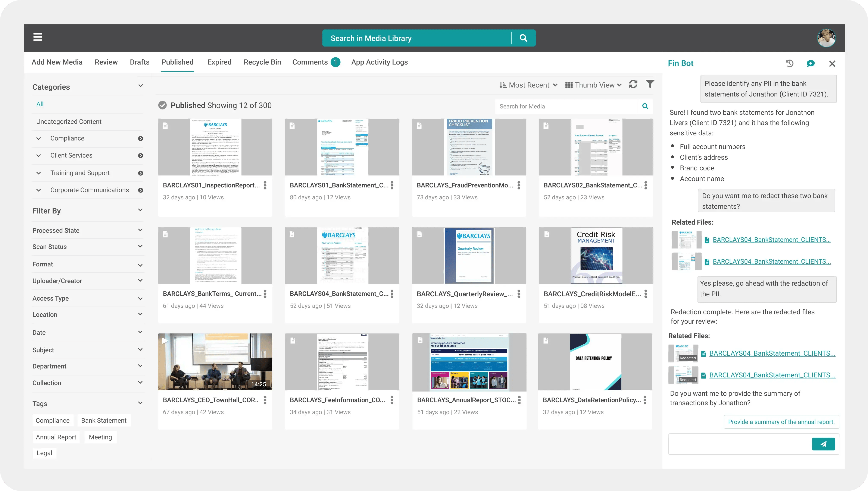Open the first original BARCLAYS04_BankStatement link
868x491 pixels.
[x=771, y=240]
